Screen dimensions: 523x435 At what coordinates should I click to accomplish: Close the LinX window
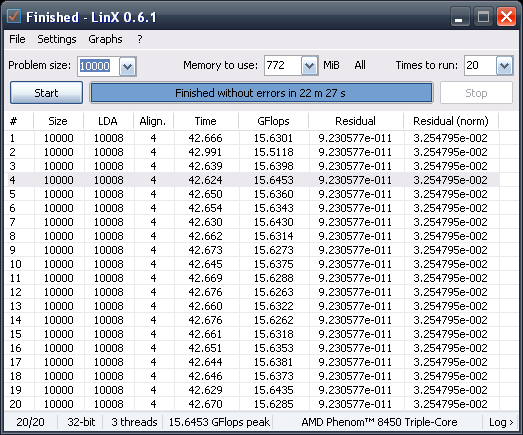click(506, 16)
